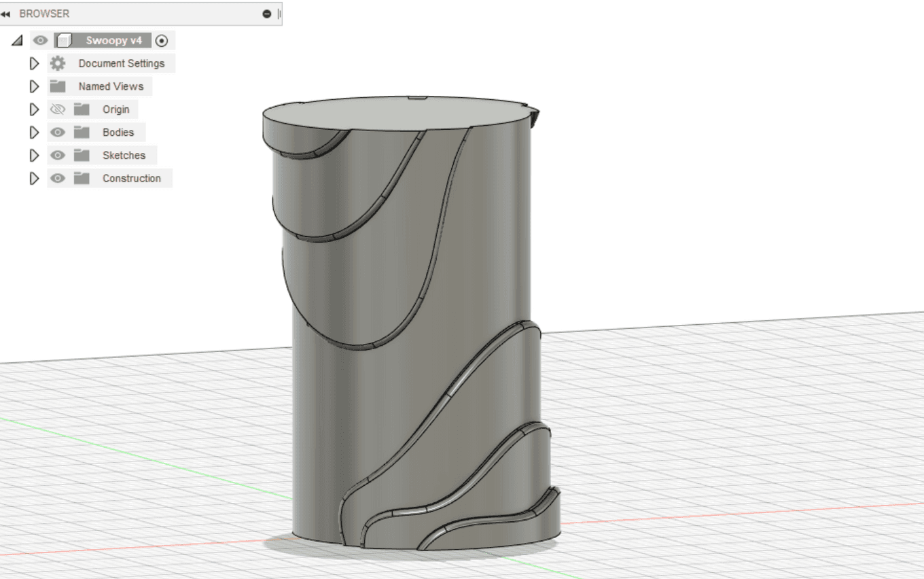Select Origin text label

click(115, 109)
